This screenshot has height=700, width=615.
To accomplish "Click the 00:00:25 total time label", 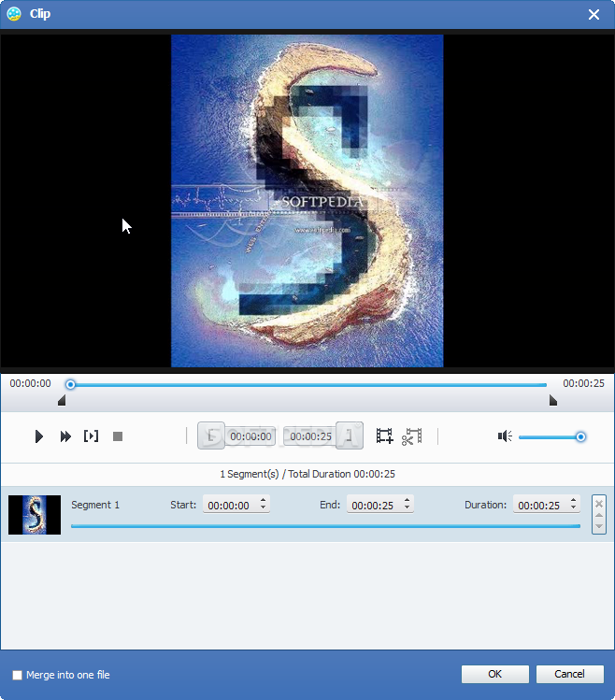I will 583,383.
